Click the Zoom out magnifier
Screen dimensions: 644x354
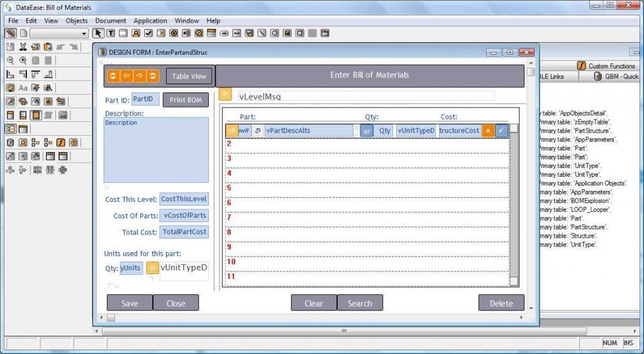(10, 60)
